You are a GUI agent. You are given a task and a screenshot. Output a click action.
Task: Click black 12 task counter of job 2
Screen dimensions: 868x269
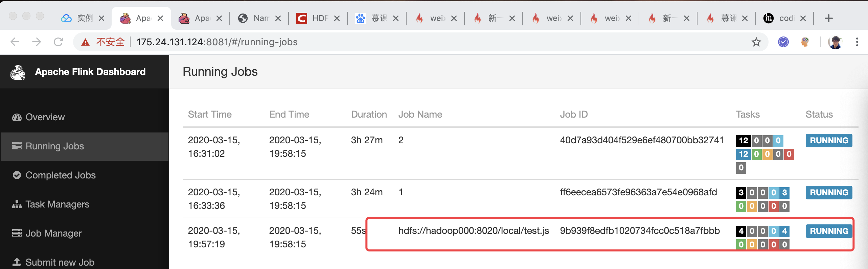743,141
